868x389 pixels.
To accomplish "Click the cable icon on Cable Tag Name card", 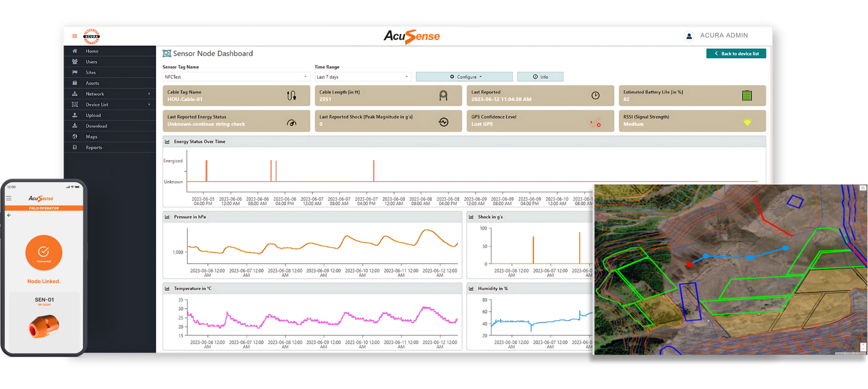I will pyautogui.click(x=291, y=95).
